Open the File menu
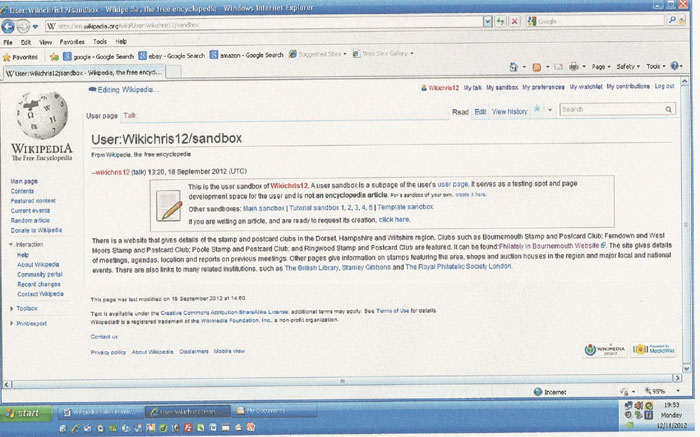Screen dimensions: 700x437 point(8,42)
